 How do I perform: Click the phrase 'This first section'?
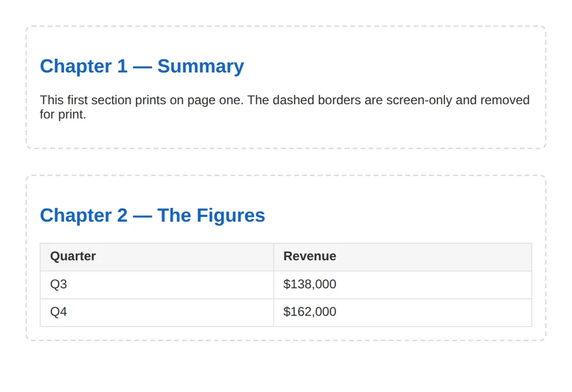[x=86, y=100]
